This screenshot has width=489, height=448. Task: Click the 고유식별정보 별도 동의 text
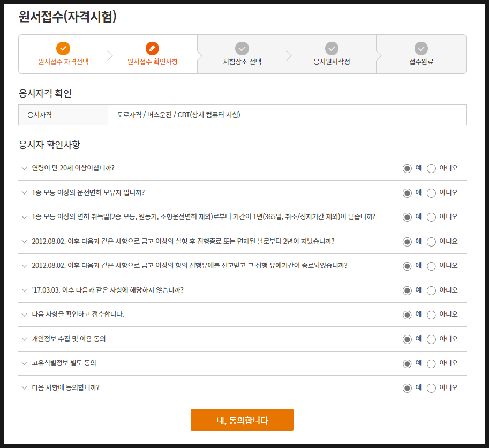pos(64,363)
